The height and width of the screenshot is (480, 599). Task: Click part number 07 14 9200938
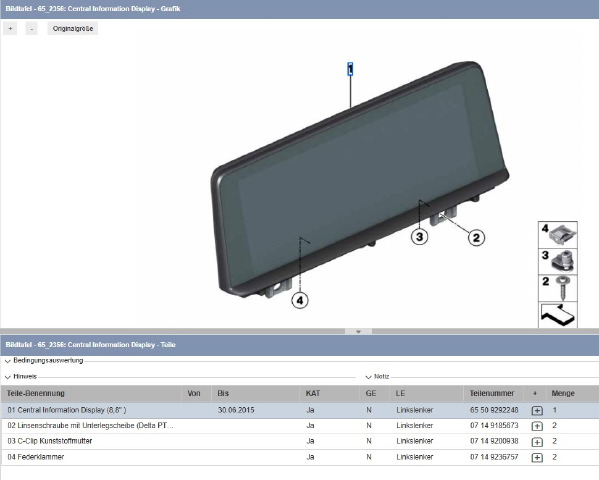coord(494,441)
